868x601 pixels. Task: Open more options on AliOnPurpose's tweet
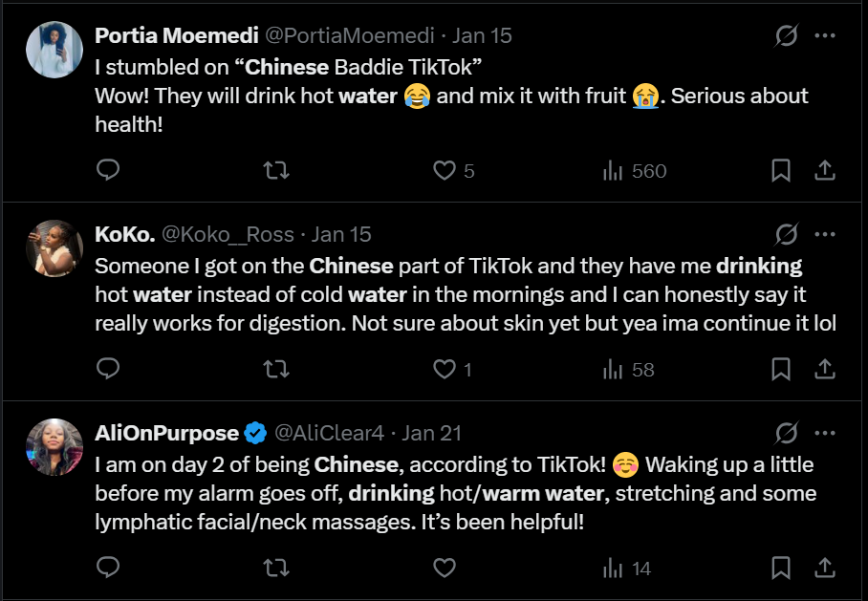[x=824, y=433]
